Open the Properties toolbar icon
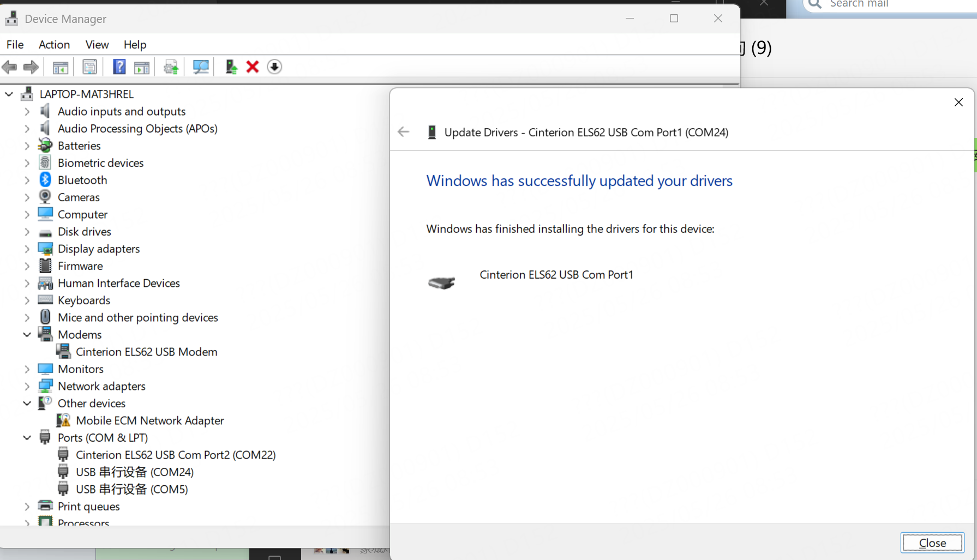The height and width of the screenshot is (560, 977). pos(89,67)
